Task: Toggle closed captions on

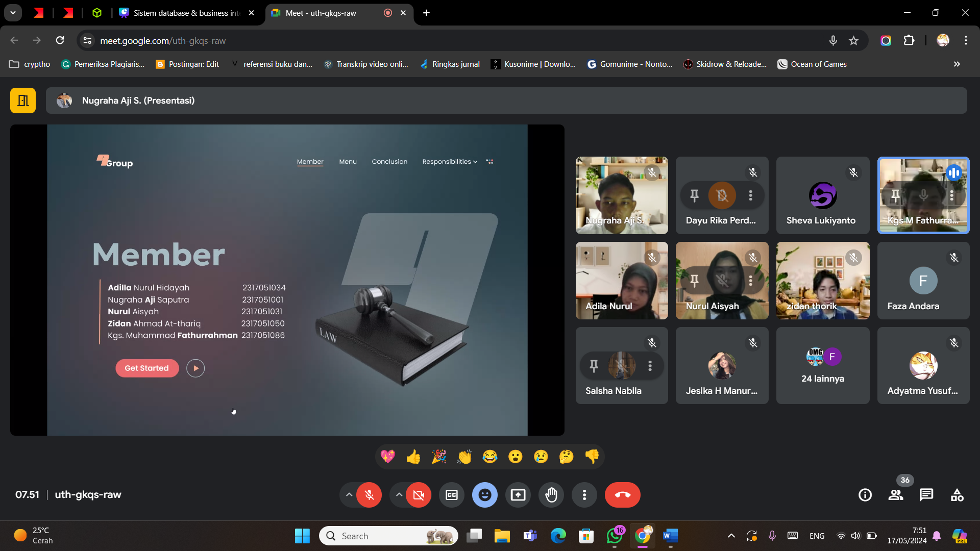Action: click(452, 495)
